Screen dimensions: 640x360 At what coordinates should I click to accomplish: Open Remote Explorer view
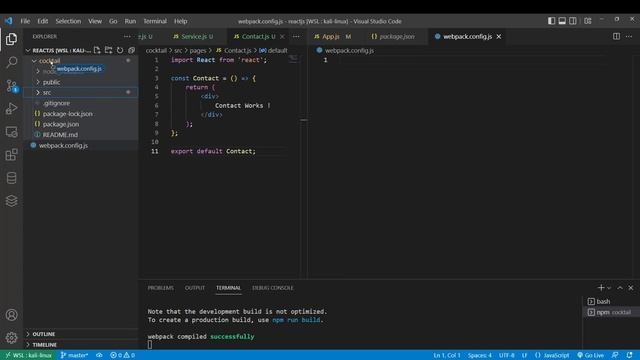point(11,131)
